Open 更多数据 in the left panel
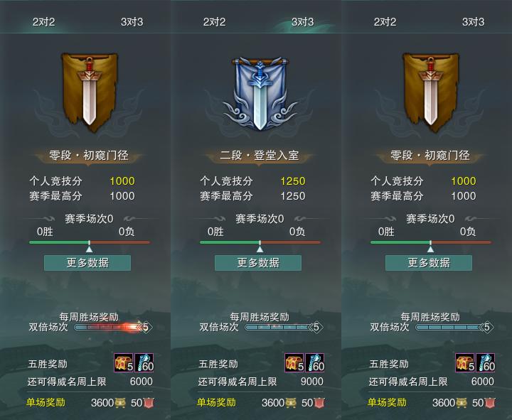 87,263
